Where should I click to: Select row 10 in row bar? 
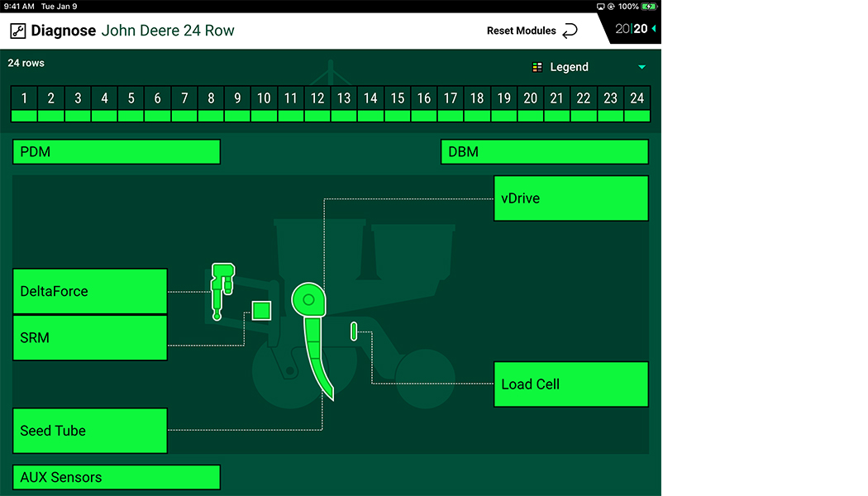(264, 104)
